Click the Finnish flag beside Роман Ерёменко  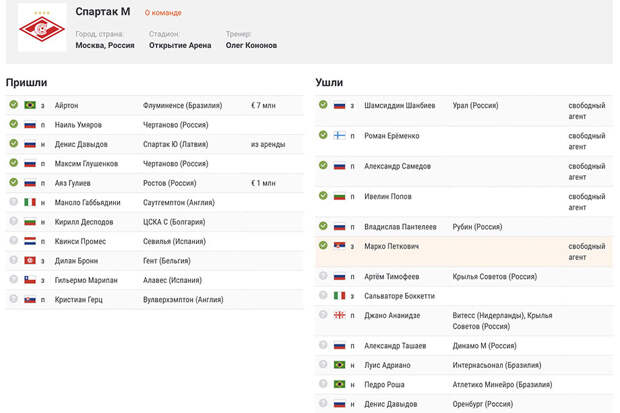tap(340, 136)
